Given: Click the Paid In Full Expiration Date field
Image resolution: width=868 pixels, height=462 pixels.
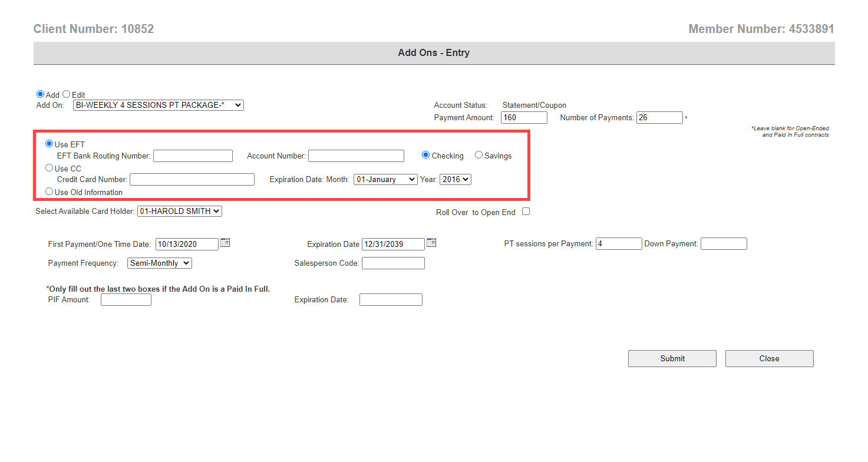Looking at the screenshot, I should [x=391, y=299].
